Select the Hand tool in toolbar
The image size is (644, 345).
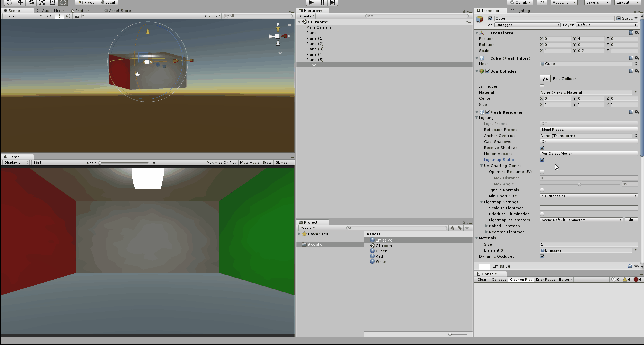[9, 2]
